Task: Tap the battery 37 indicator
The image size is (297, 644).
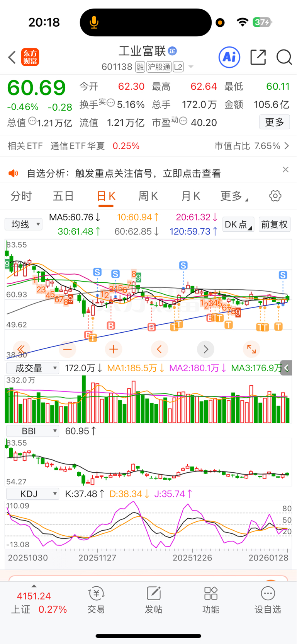Action: (263, 22)
